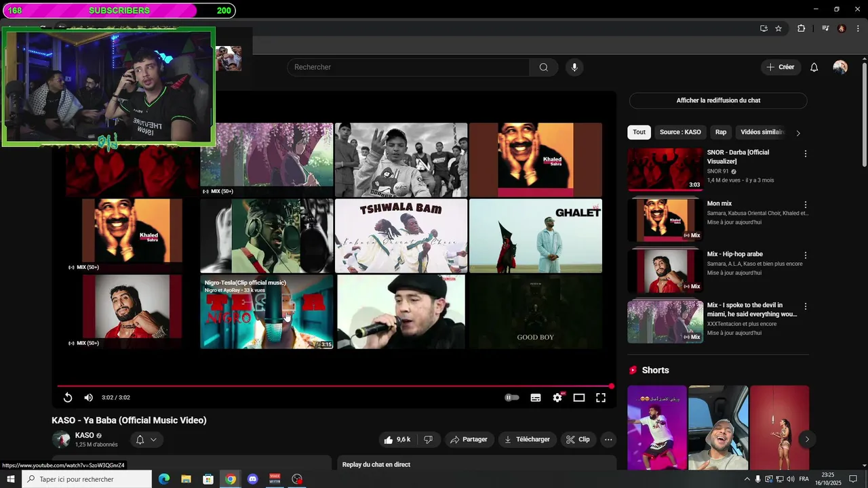The height and width of the screenshot is (488, 868).
Task: Toggle subtitles on the player
Action: 536,398
